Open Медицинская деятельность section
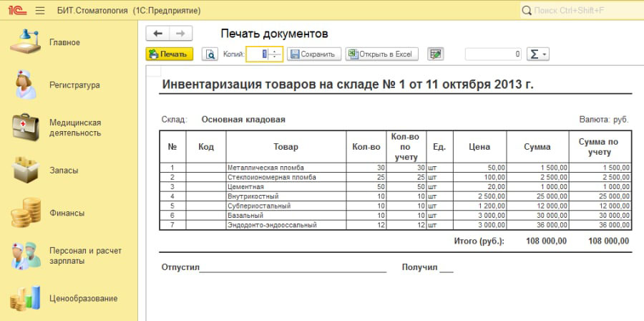Viewport: 644px width, 321px height. coord(75,128)
